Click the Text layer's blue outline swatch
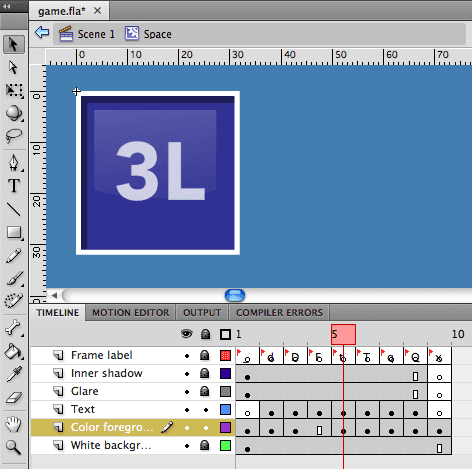 pyautogui.click(x=226, y=410)
